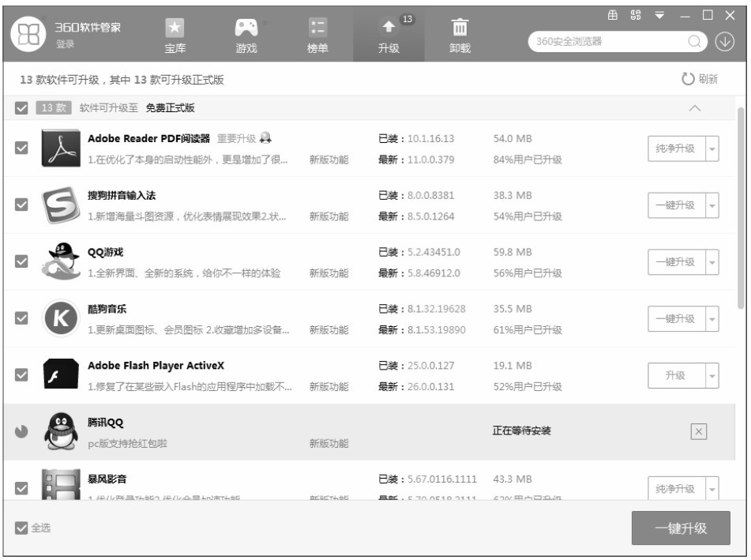The height and width of the screenshot is (560, 751).
Task: Uncheck 搜狗拼音输入法 checkbox
Action: 21,205
